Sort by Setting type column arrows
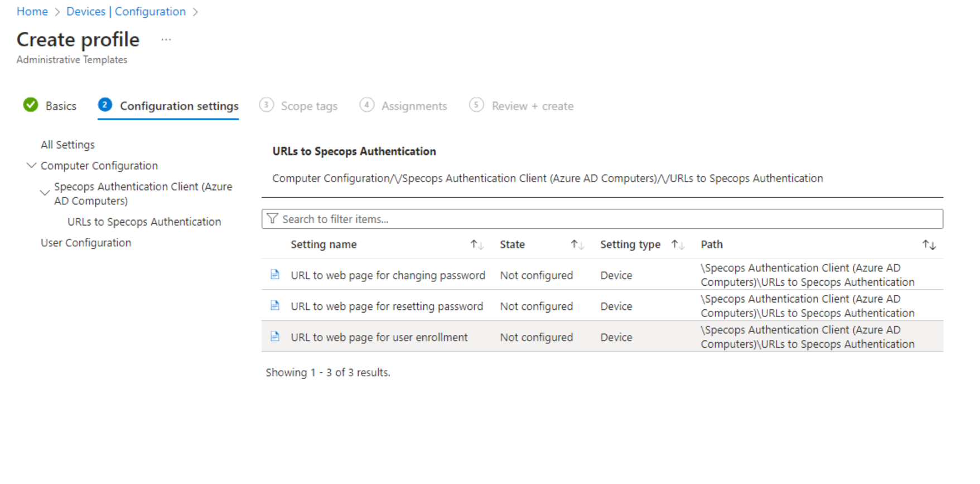The image size is (980, 484). (678, 245)
